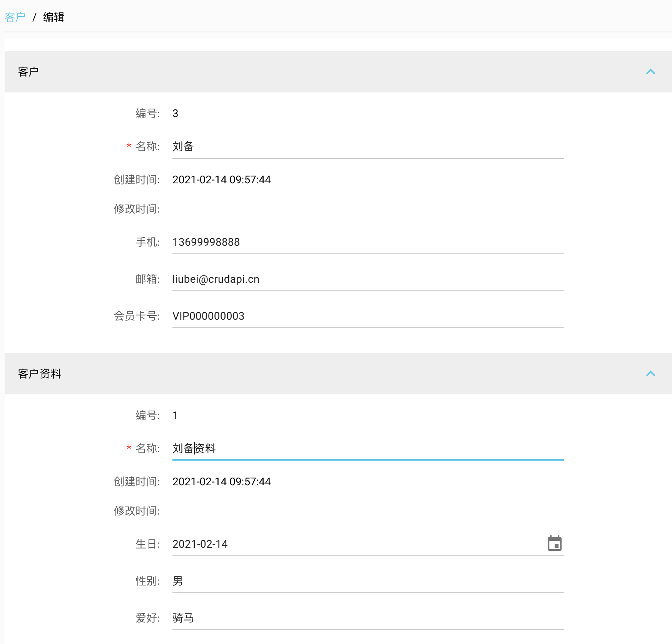The image size is (672, 644).
Task: Click the 名称 field containing 刘备资料
Action: [x=368, y=449]
